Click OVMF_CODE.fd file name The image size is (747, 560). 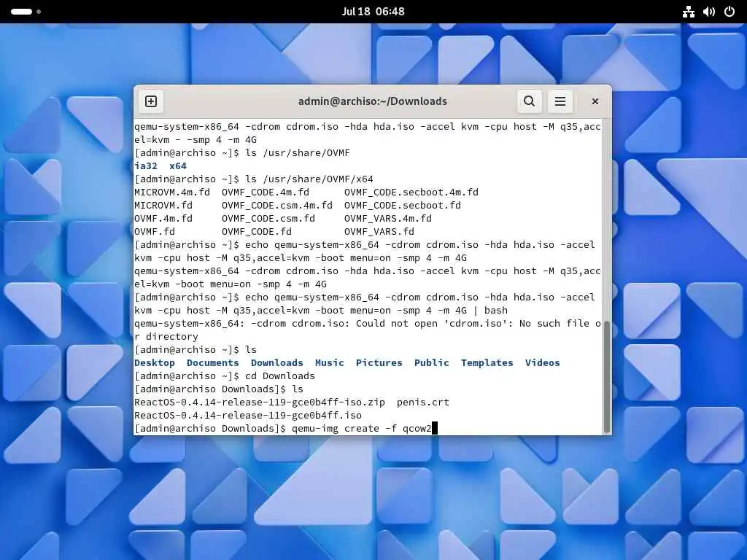tap(256, 231)
